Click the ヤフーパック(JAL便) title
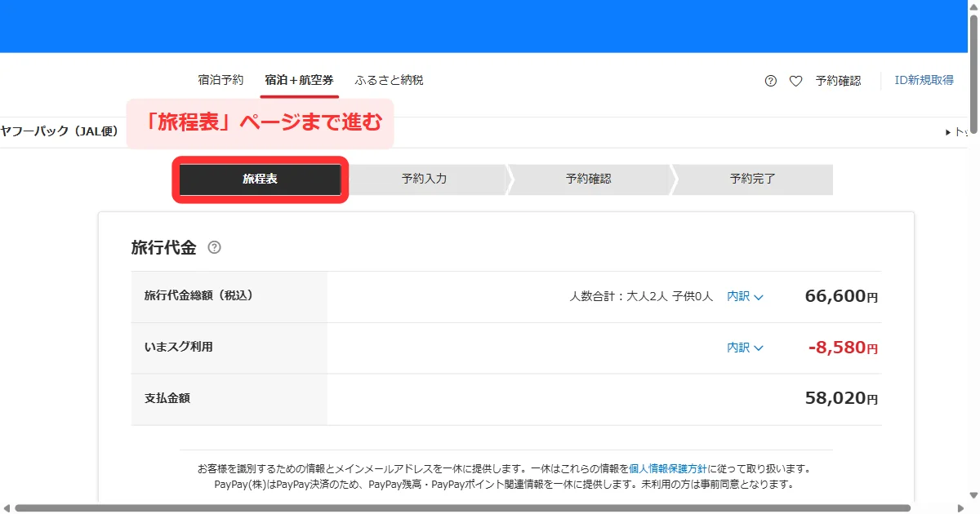This screenshot has width=980, height=514. tap(60, 131)
